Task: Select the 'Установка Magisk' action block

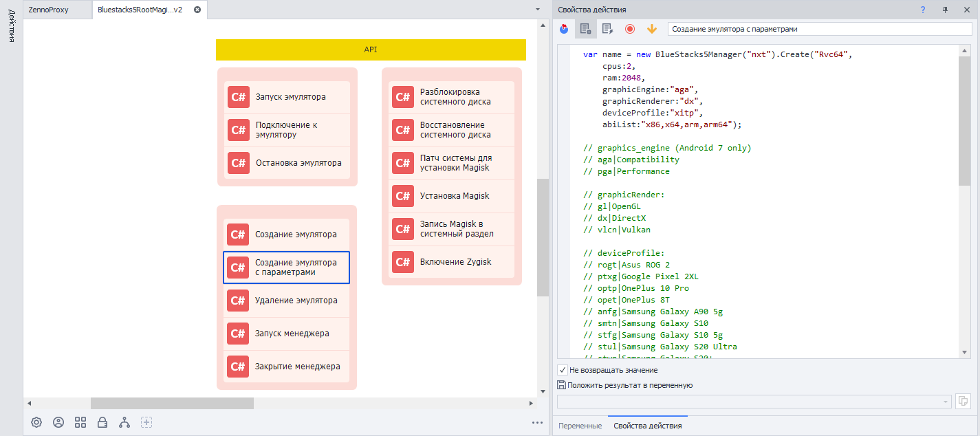Action: (x=451, y=196)
